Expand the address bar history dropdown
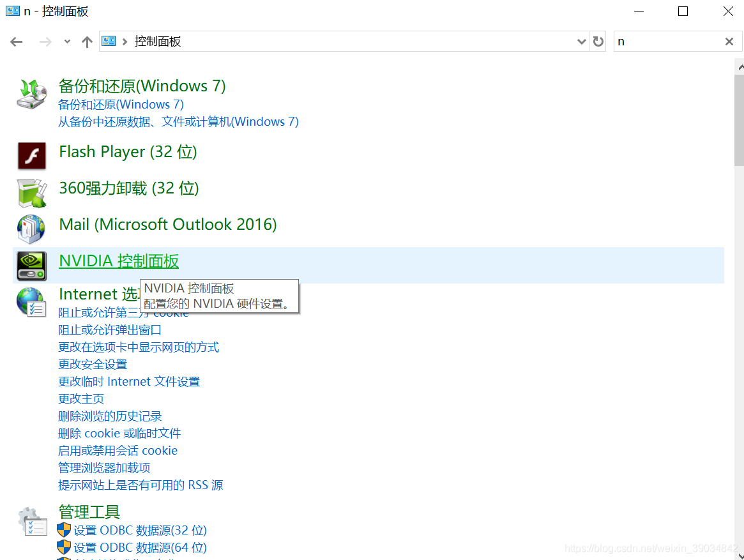Viewport: 744px width, 560px height. point(581,42)
